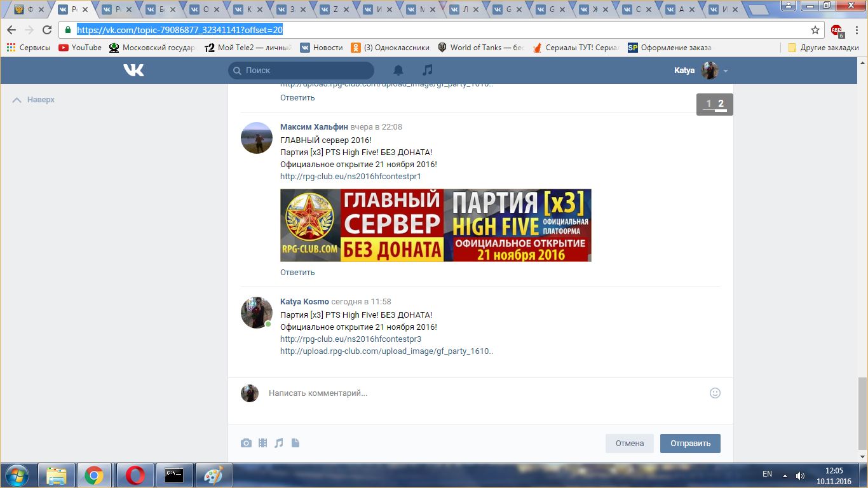Click the сегодня в 11:58 timestamp
Image resolution: width=868 pixels, height=488 pixels.
click(x=361, y=302)
